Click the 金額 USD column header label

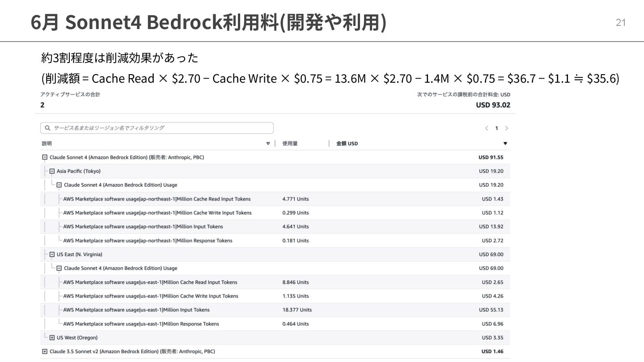347,143
